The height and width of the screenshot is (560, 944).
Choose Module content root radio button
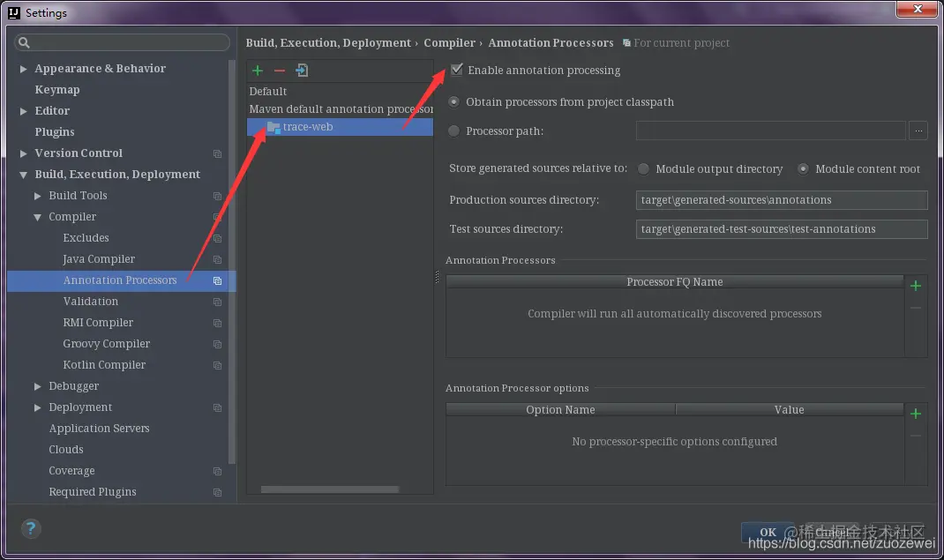pyautogui.click(x=803, y=169)
